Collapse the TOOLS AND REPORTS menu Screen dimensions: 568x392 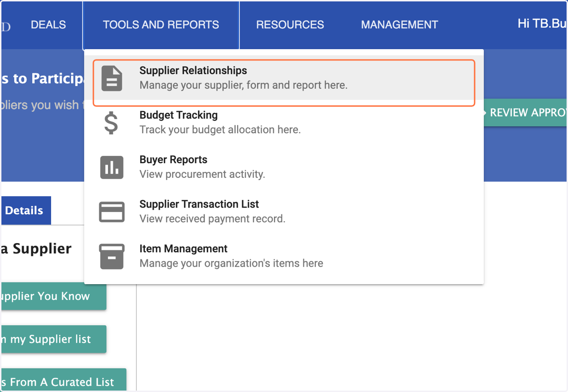coord(161,25)
